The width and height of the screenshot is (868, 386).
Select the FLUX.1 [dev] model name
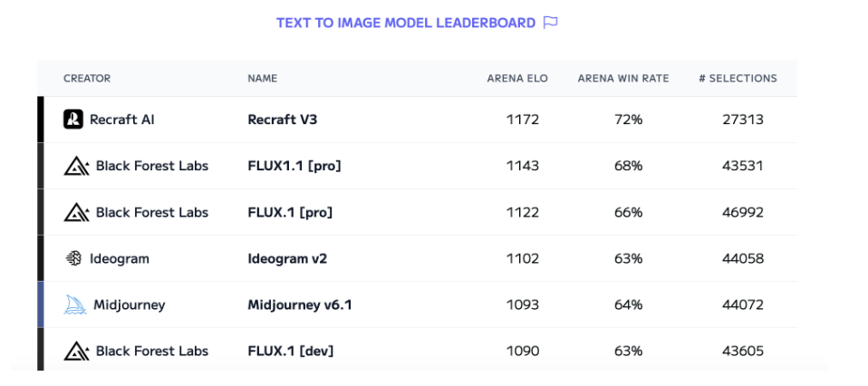click(291, 351)
